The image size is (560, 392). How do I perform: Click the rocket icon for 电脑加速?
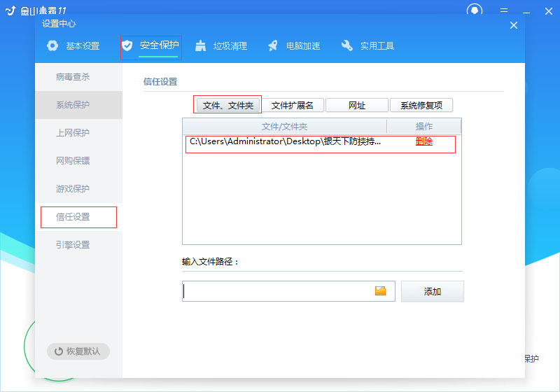click(x=274, y=46)
